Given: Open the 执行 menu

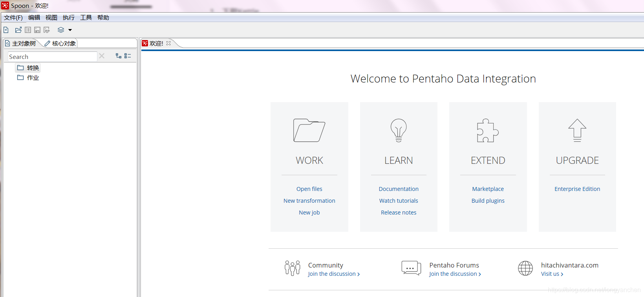Looking at the screenshot, I should tap(69, 17).
